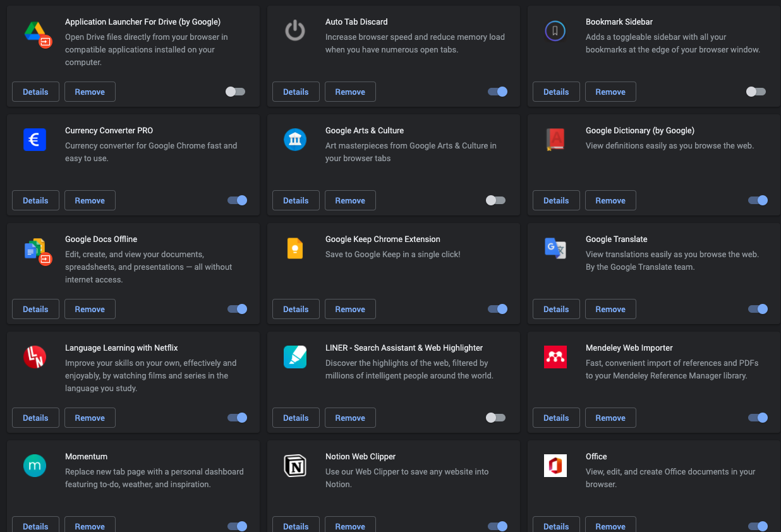Viewport: 781px width, 532px height.
Task: Open Details for Mendeley Web Importer
Action: (x=556, y=418)
